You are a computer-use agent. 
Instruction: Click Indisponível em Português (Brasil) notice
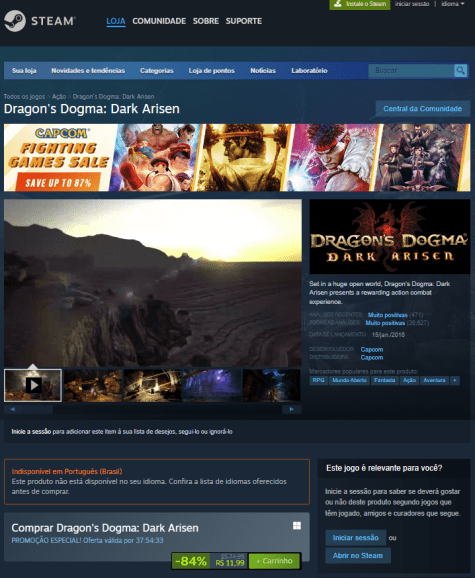157,481
